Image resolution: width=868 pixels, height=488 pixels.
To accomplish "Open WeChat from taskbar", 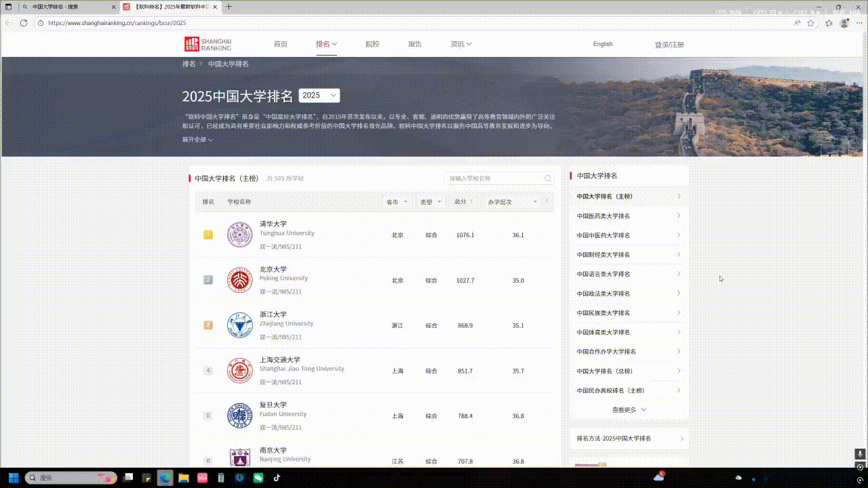I will [x=258, y=478].
